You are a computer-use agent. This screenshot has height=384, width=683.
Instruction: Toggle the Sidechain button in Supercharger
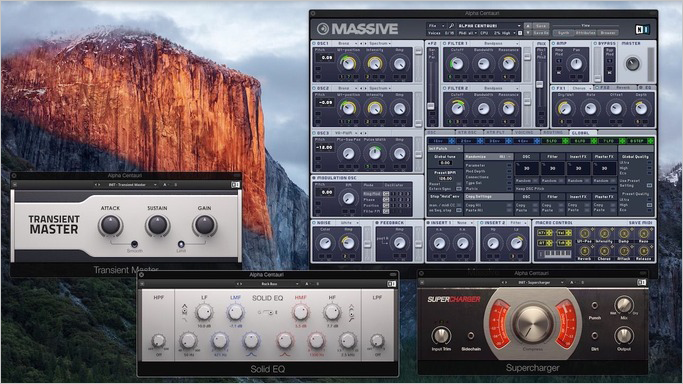[x=470, y=336]
